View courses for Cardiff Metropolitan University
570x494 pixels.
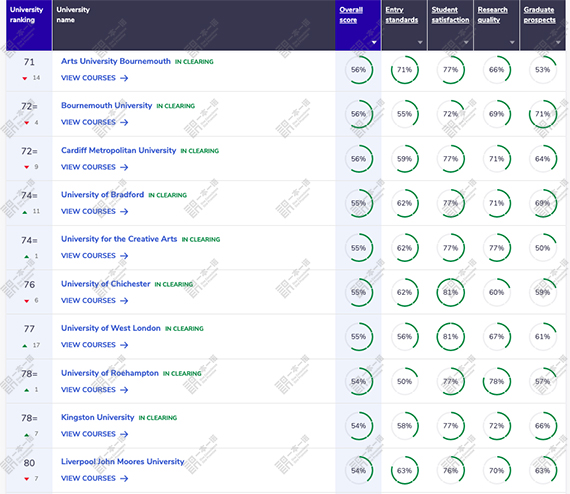click(95, 167)
